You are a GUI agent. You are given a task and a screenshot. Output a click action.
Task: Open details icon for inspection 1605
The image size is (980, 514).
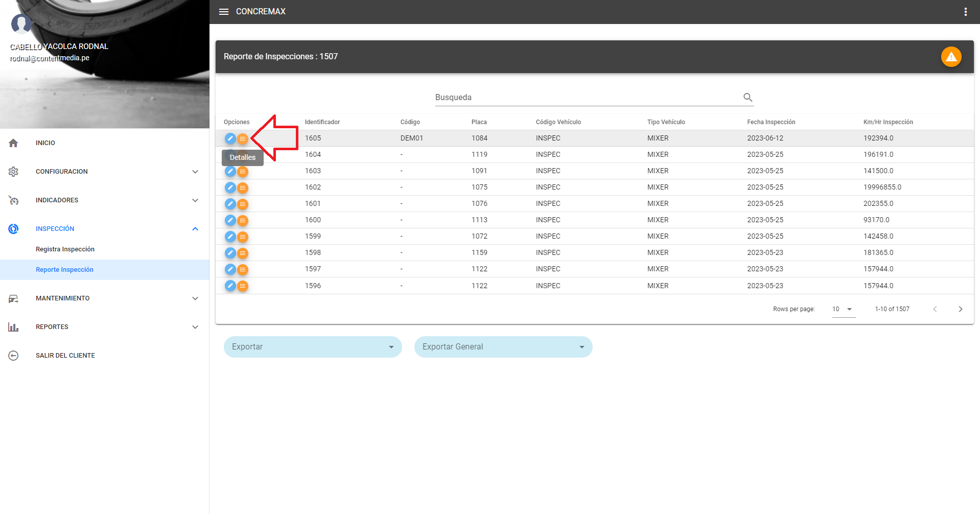pyautogui.click(x=243, y=138)
